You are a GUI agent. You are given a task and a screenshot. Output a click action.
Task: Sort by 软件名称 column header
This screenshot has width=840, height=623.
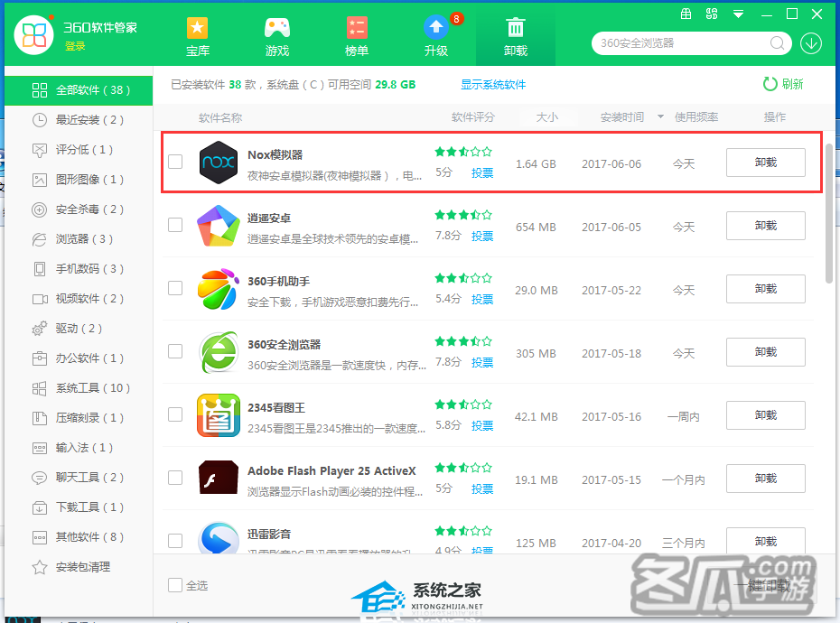[x=220, y=118]
